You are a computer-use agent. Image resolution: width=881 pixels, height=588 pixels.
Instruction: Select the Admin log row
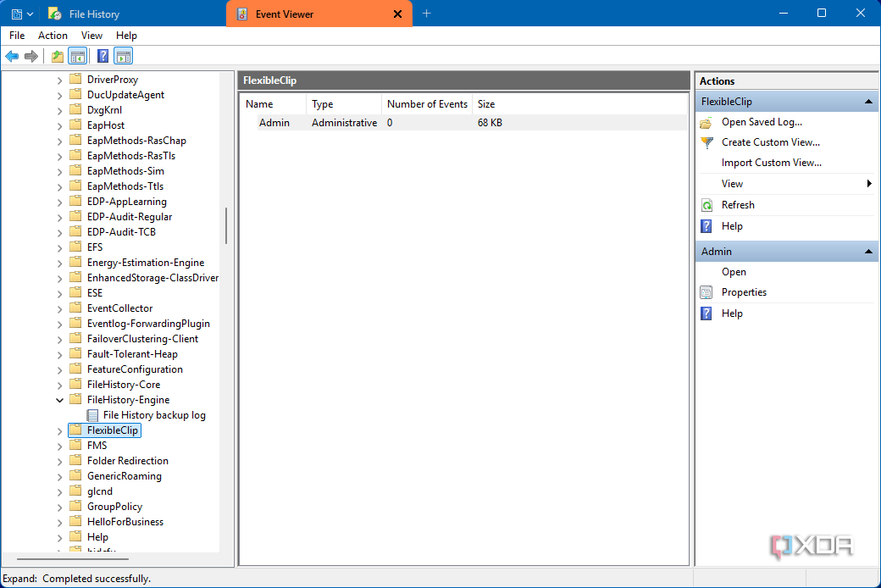[472, 123]
